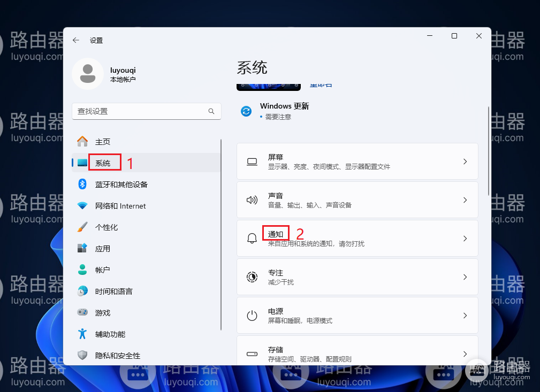Click the accessibility figure icon for 辅助功能
Viewport: 540px width, 392px height.
click(82, 334)
